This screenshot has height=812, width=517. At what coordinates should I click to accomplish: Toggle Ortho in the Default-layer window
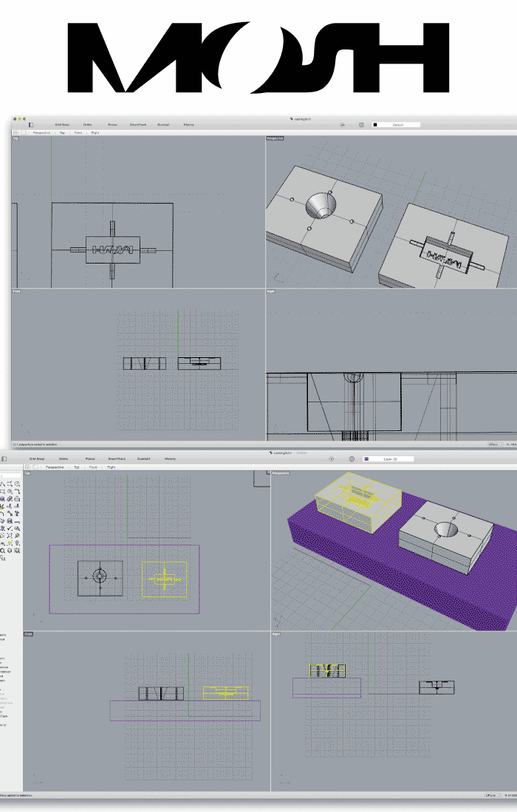point(88,125)
